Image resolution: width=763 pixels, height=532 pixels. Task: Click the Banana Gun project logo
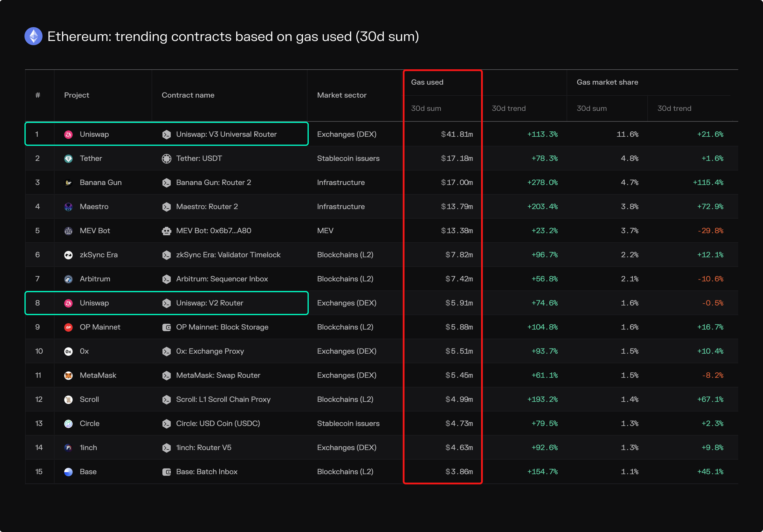[x=68, y=183]
